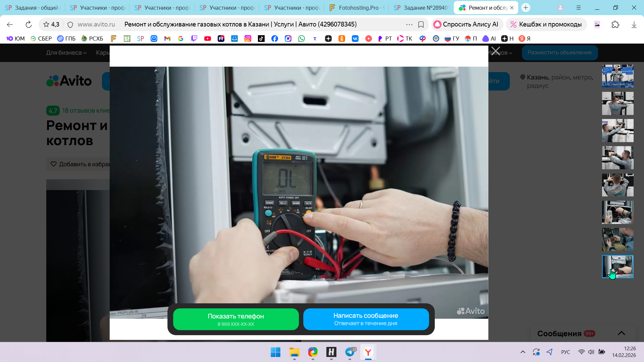
Task: Open the TikTok bookmark icon
Action: [x=261, y=39]
